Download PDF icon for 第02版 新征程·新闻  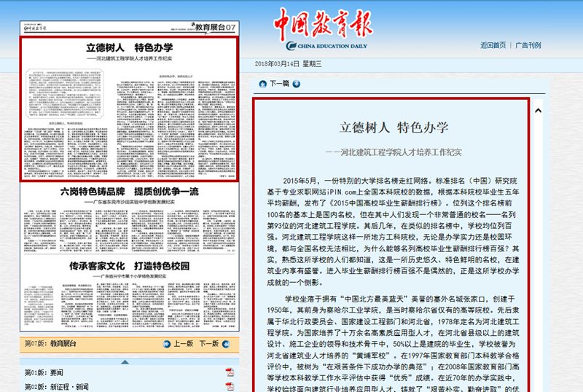(230, 387)
